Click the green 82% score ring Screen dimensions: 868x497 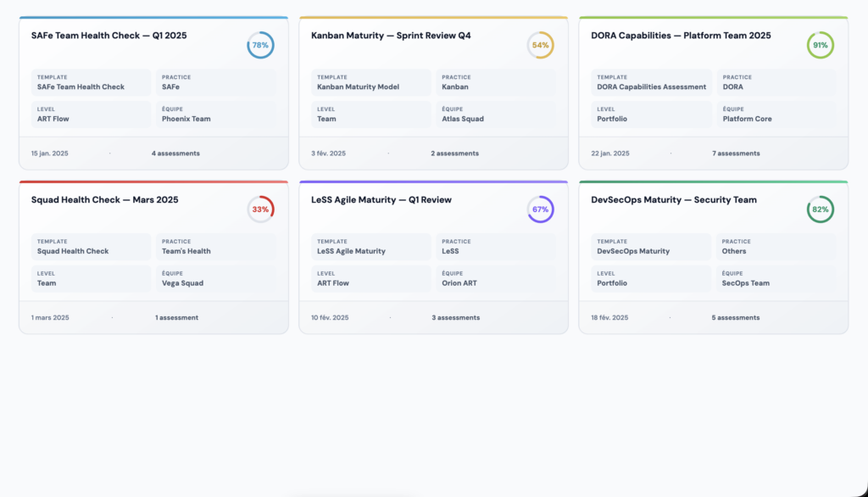click(820, 209)
